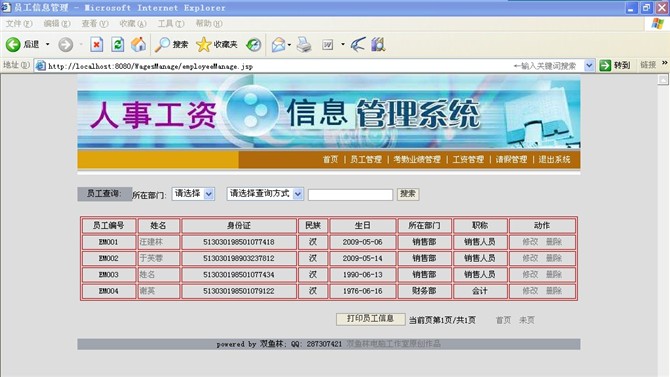
Task: Click the green Go (转到) arrow
Action: pos(605,65)
